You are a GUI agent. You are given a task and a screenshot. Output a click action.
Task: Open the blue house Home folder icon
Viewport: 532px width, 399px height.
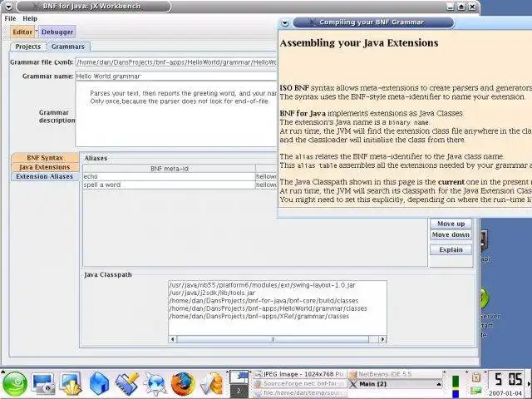coord(99,384)
